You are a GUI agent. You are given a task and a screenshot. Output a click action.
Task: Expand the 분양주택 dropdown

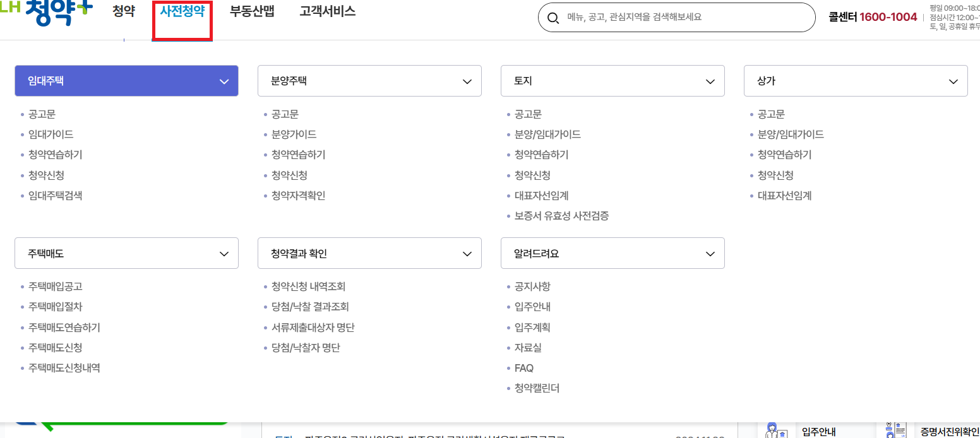(x=466, y=81)
